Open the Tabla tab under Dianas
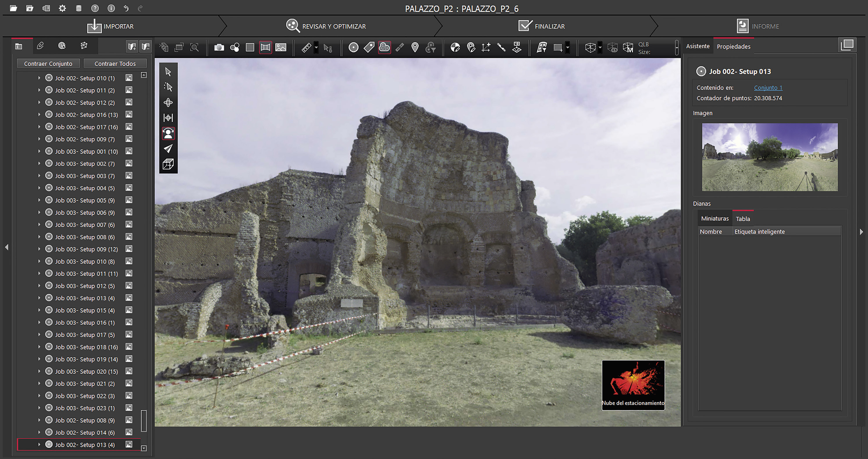The width and height of the screenshot is (868, 459). coord(743,219)
